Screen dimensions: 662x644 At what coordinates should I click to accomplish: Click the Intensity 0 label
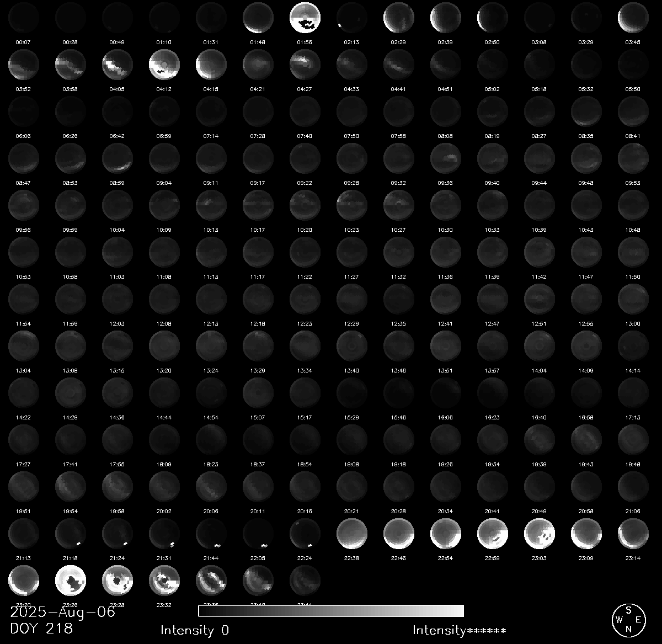pyautogui.click(x=195, y=630)
